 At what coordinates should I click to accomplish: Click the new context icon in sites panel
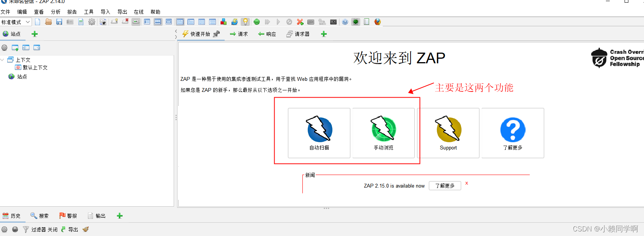[x=15, y=48]
